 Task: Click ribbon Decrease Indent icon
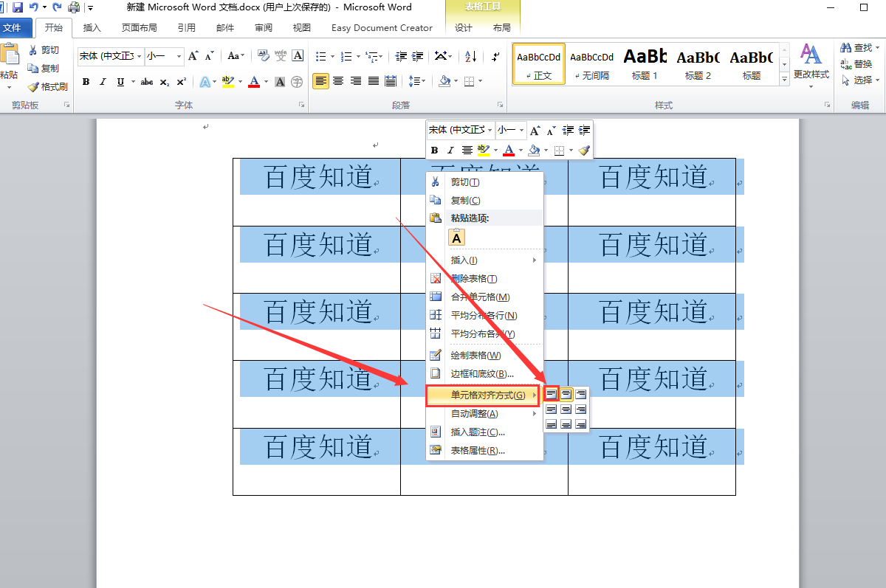click(401, 56)
